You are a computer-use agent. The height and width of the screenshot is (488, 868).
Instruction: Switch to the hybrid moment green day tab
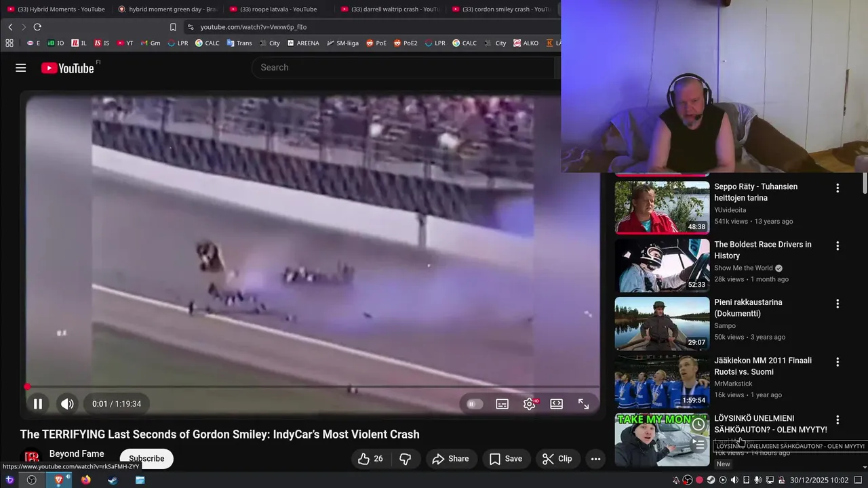pos(167,9)
